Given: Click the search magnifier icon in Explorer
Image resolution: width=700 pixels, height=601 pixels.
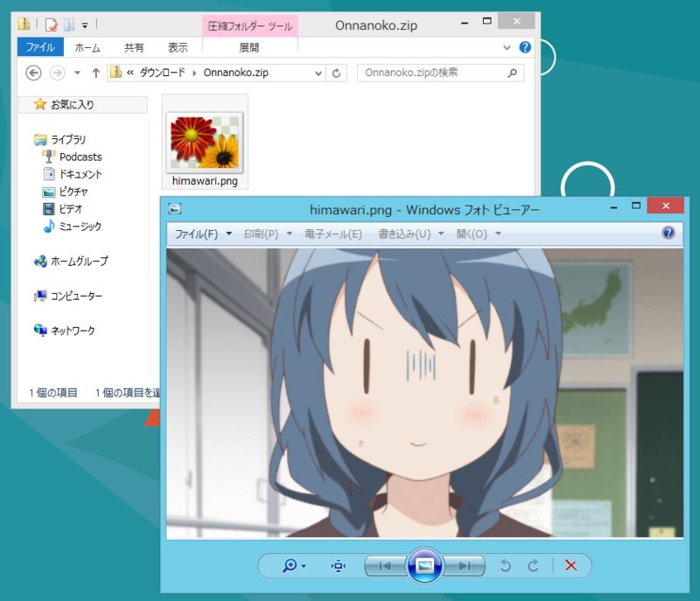Looking at the screenshot, I should [x=513, y=73].
